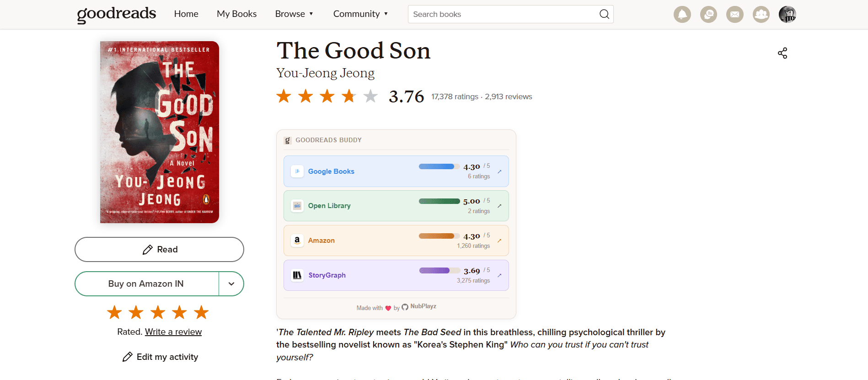Click the Buy on Amazon IN button
Viewport: 868px width, 380px height.
point(146,284)
